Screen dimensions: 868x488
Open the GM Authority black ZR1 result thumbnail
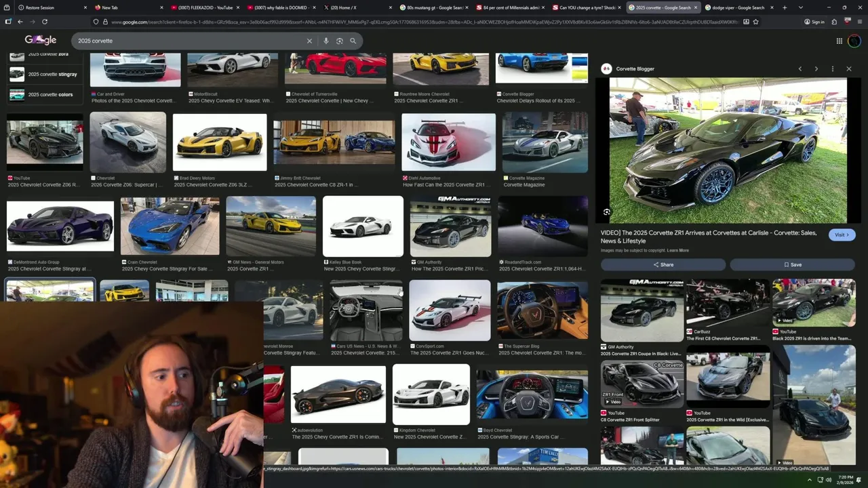coord(450,226)
